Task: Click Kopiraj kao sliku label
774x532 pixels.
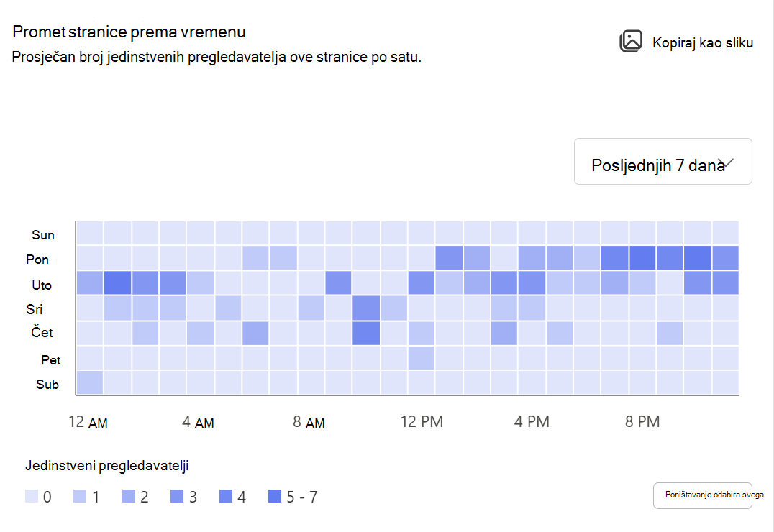Action: tap(702, 43)
